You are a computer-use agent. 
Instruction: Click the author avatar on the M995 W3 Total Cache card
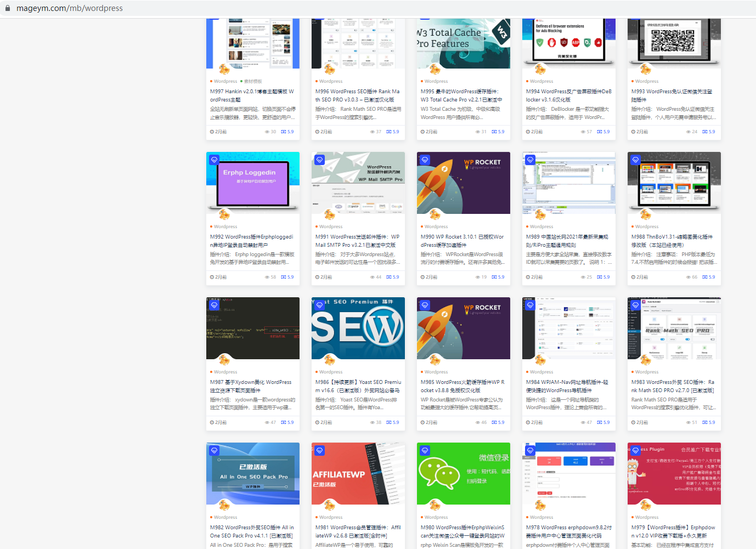click(x=435, y=69)
